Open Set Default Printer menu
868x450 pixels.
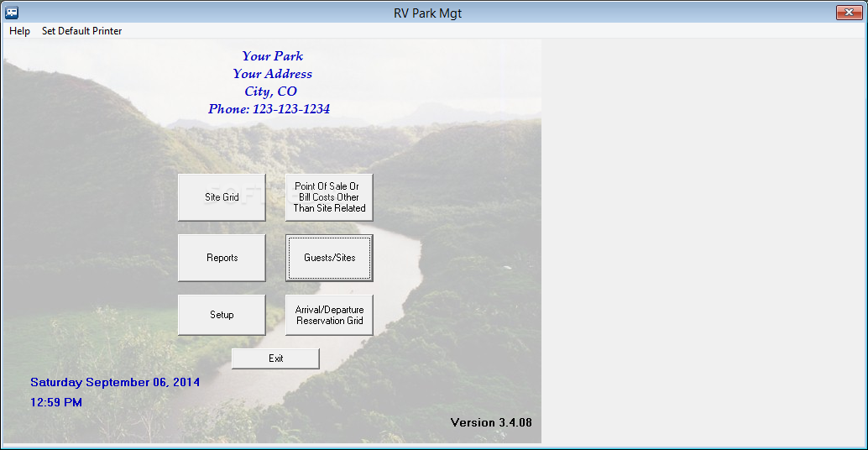point(82,31)
